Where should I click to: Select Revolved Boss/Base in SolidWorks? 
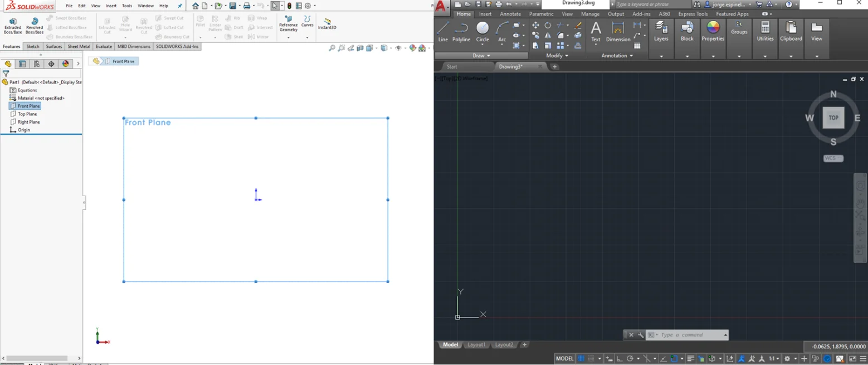point(35,26)
